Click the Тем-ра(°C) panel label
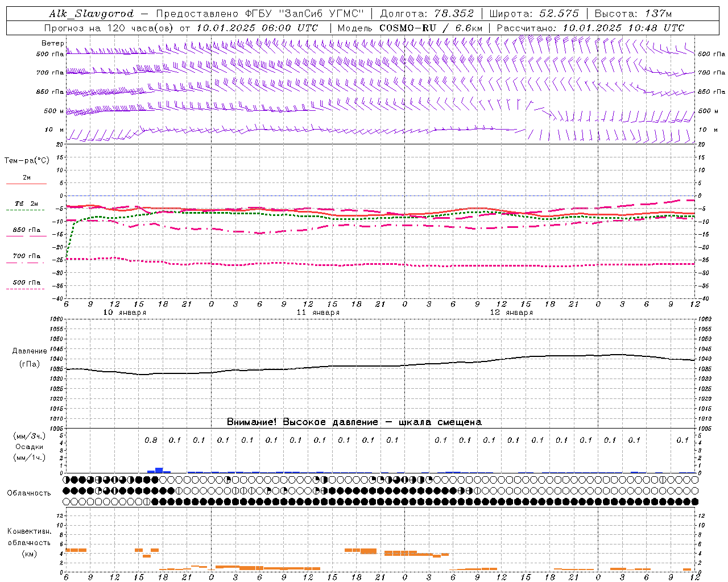Viewport: 728px width, 582px height. click(27, 161)
